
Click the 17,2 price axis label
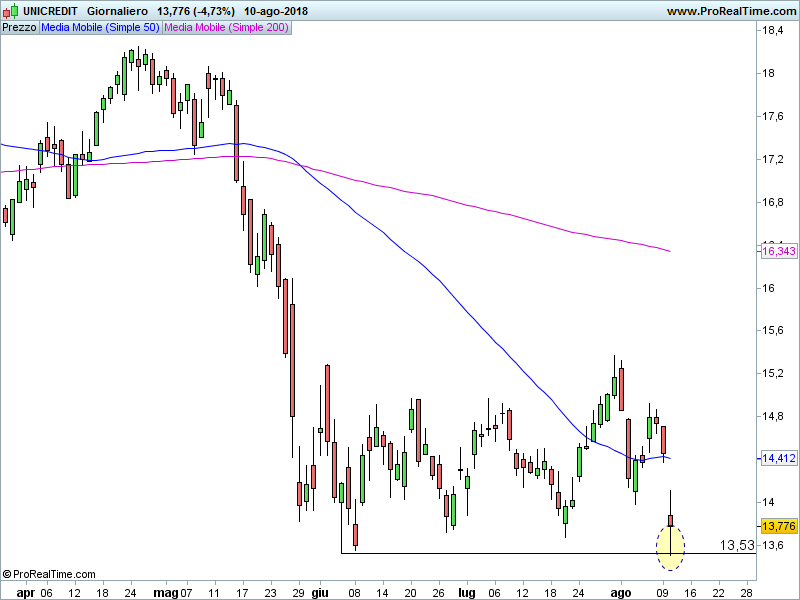772,159
